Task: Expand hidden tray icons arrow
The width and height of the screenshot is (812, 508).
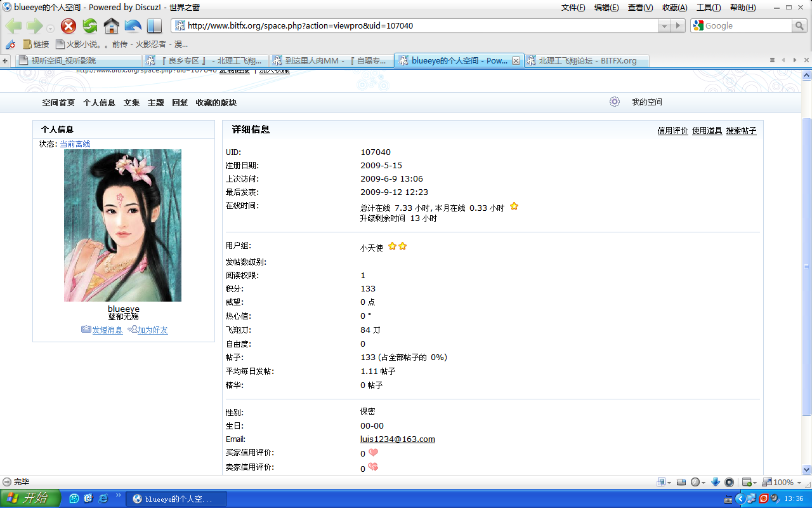Action: [x=740, y=498]
